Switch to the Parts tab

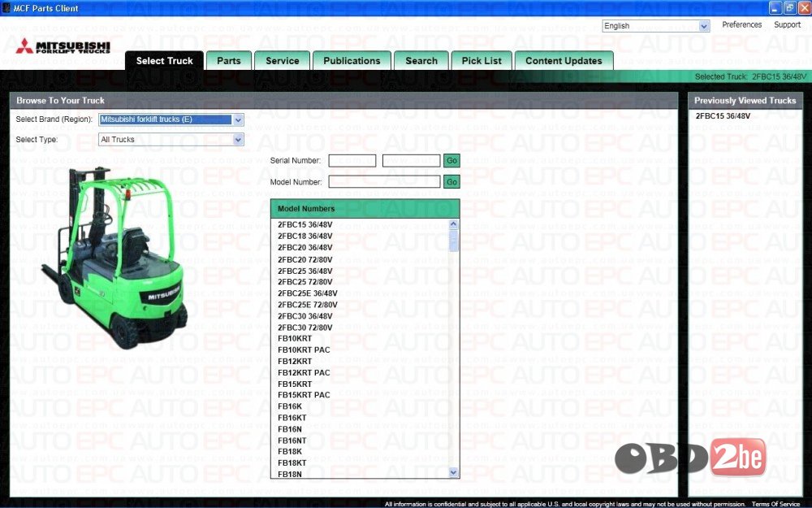(x=229, y=61)
